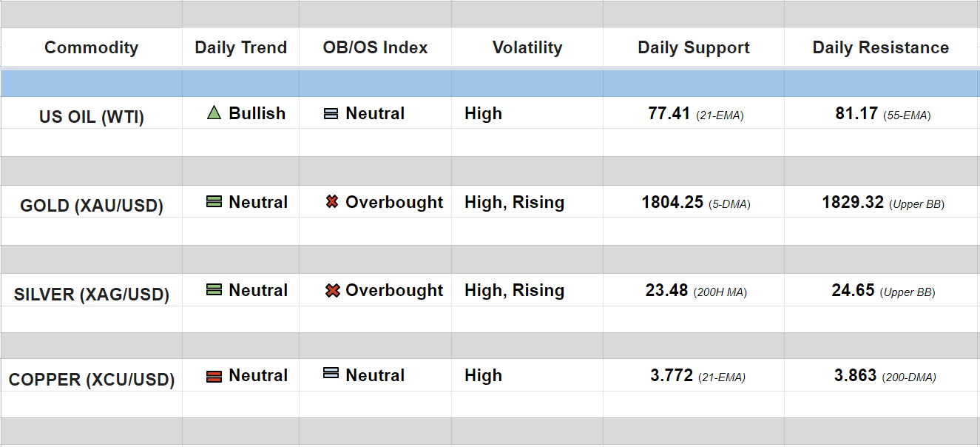Select the Daily Support column header
This screenshot has height=447, width=980.
(x=693, y=47)
